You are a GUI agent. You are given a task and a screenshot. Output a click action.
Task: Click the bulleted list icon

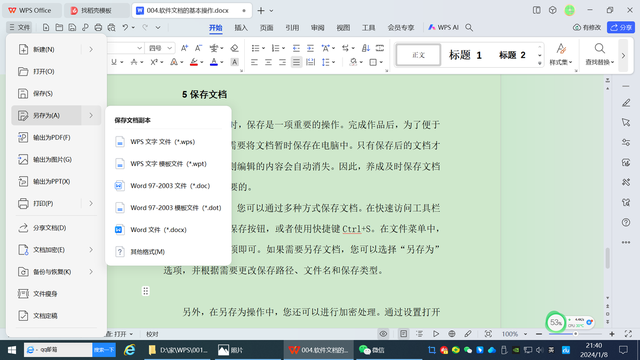257,48
